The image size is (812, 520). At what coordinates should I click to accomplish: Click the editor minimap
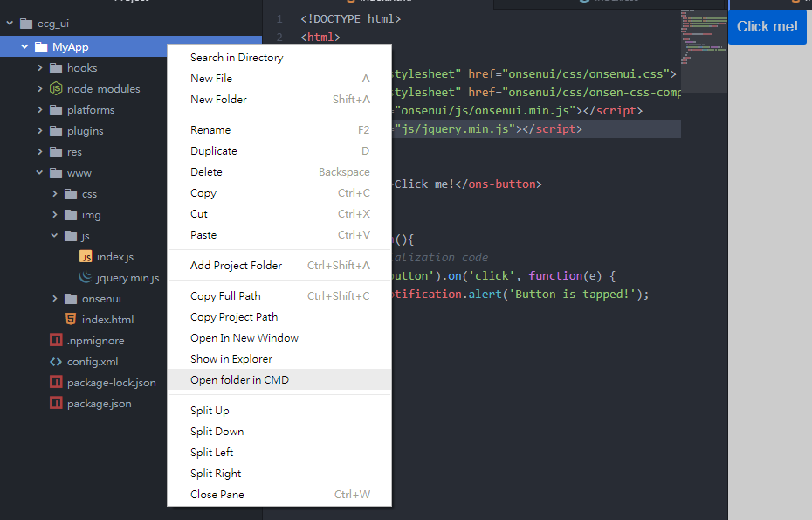704,51
